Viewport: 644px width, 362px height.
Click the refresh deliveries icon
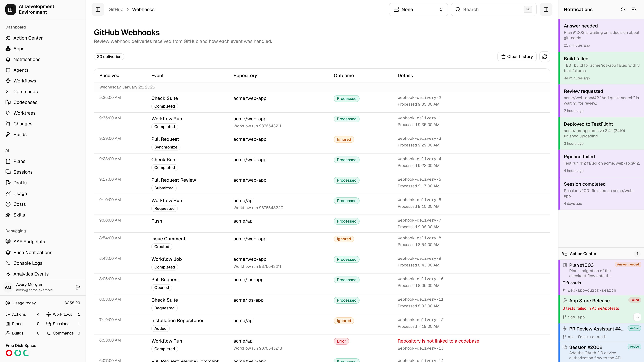545,57
